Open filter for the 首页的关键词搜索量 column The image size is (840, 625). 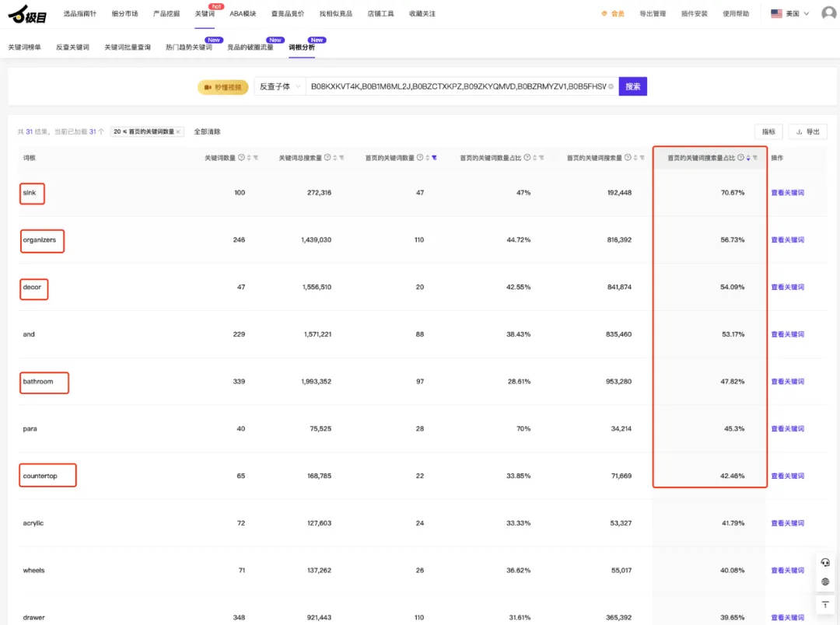[x=642, y=158]
